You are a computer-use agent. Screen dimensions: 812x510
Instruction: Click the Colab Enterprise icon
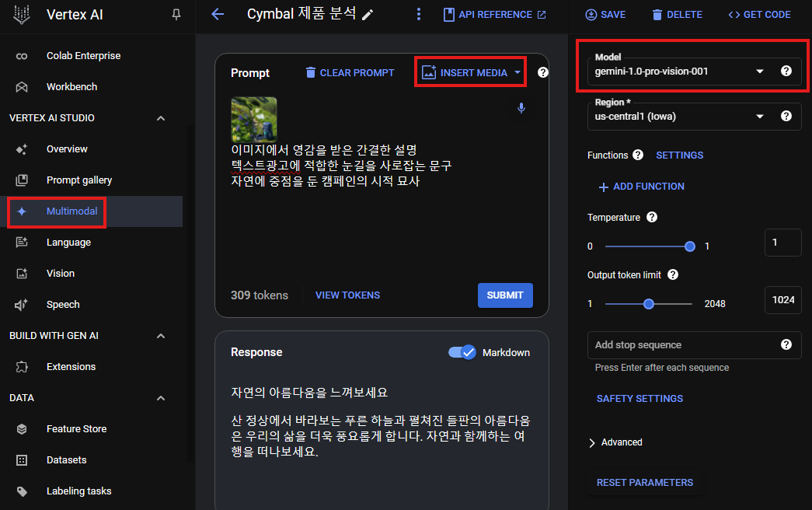pyautogui.click(x=22, y=56)
